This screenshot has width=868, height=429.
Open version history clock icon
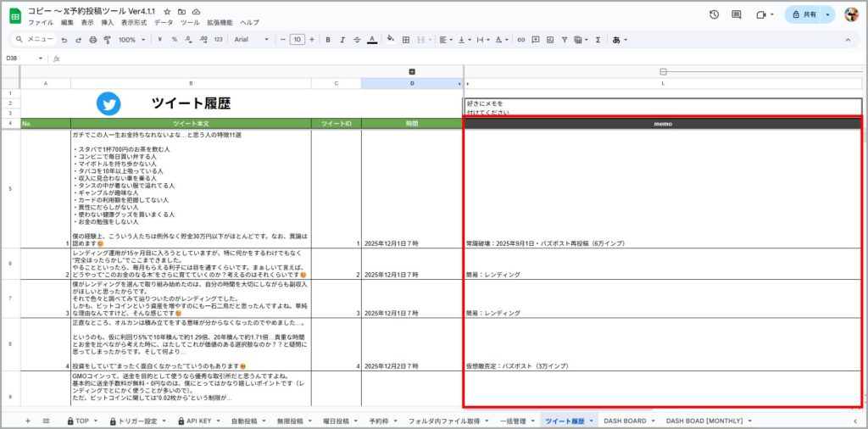tap(714, 14)
